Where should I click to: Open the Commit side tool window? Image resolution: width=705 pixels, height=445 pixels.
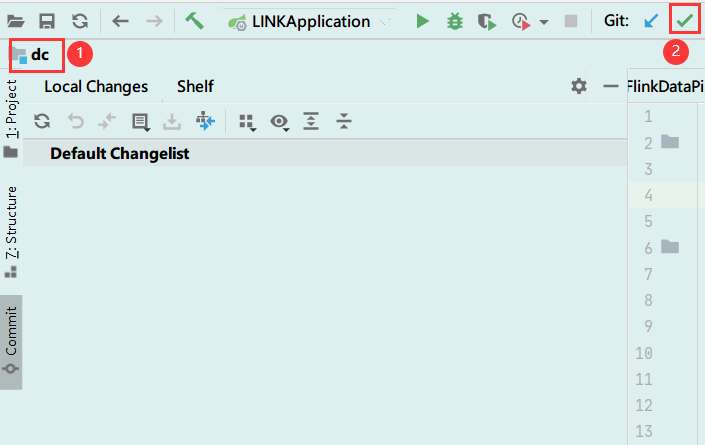coord(11,342)
